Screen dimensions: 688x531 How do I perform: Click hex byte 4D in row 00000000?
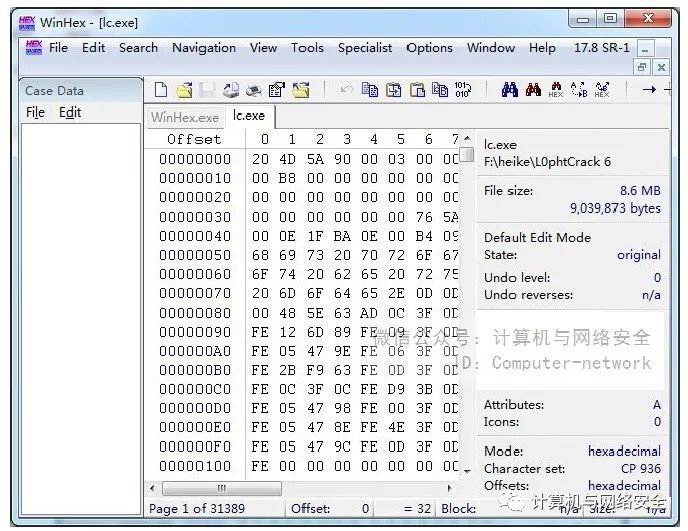pos(287,159)
